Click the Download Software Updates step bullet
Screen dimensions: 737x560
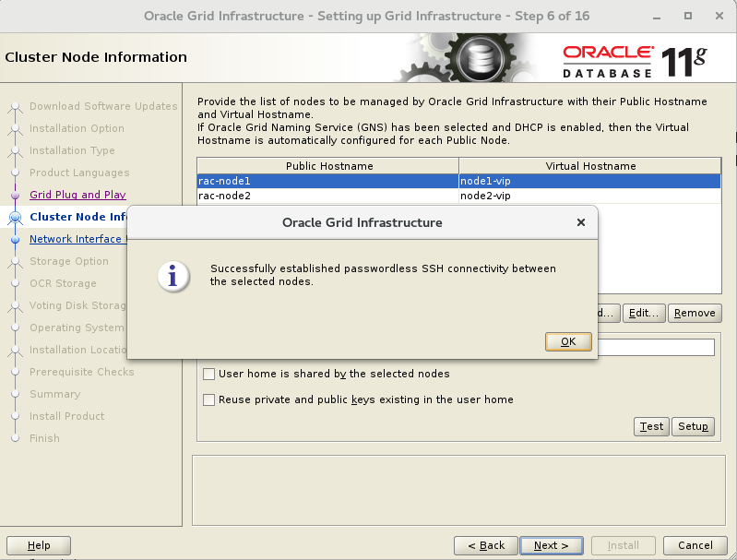coord(15,107)
